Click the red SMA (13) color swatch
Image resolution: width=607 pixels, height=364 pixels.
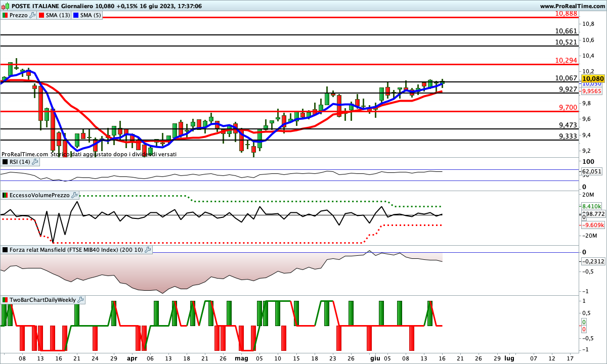[x=40, y=15]
